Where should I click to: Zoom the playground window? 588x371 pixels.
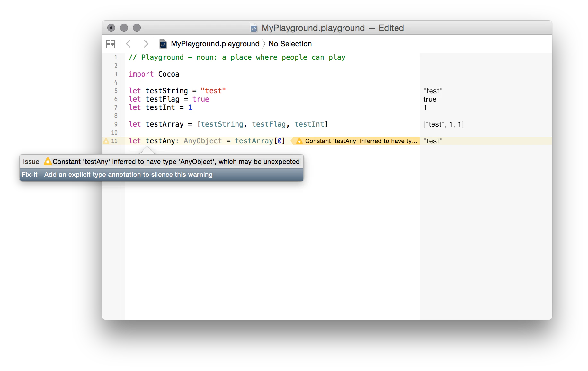click(137, 28)
